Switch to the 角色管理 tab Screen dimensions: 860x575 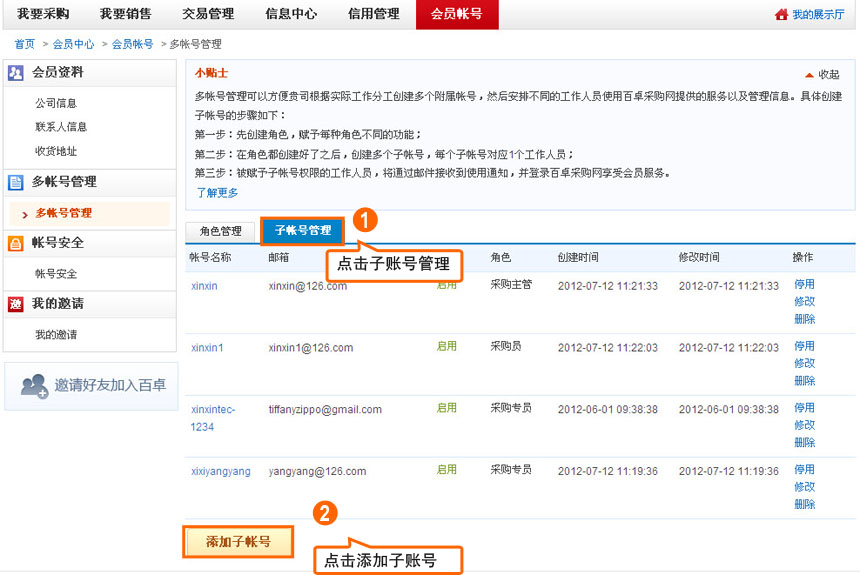pyautogui.click(x=220, y=231)
